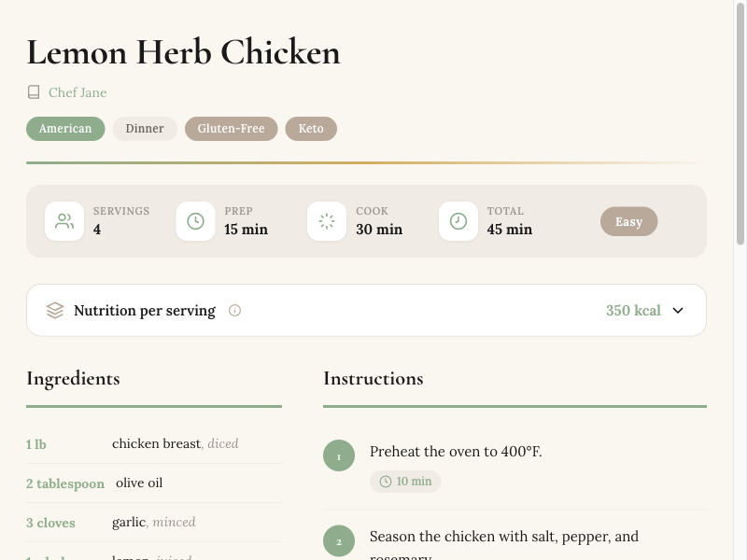Click the Easy difficulty badge

(628, 221)
